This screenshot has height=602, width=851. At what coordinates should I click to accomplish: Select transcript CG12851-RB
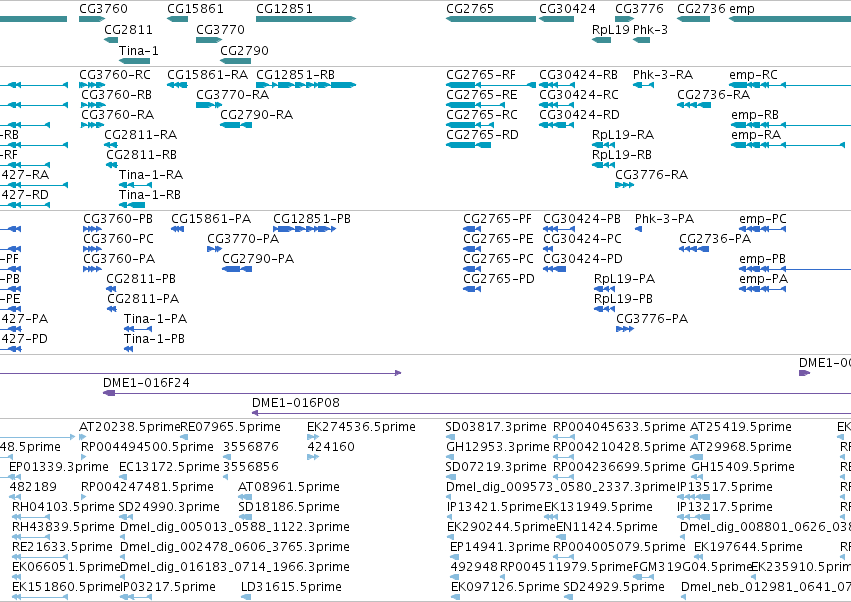[x=306, y=85]
